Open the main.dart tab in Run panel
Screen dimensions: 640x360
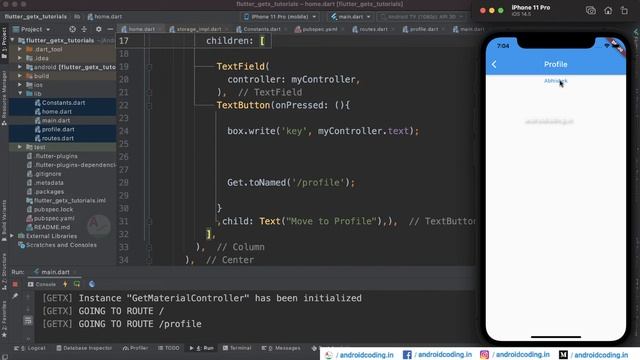pyautogui.click(x=52, y=272)
